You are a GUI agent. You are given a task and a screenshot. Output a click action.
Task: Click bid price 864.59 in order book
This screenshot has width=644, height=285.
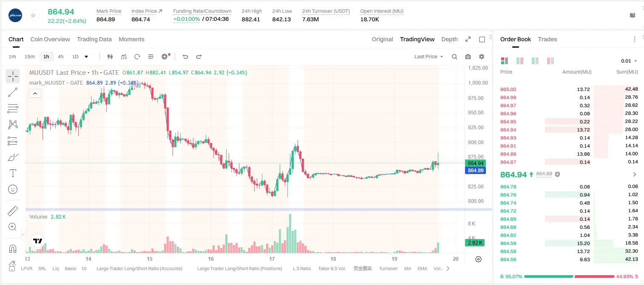[508, 243]
